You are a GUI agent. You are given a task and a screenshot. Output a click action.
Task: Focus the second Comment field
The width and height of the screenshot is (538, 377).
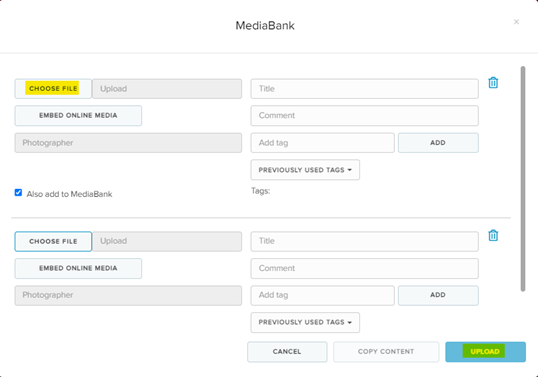tap(364, 268)
